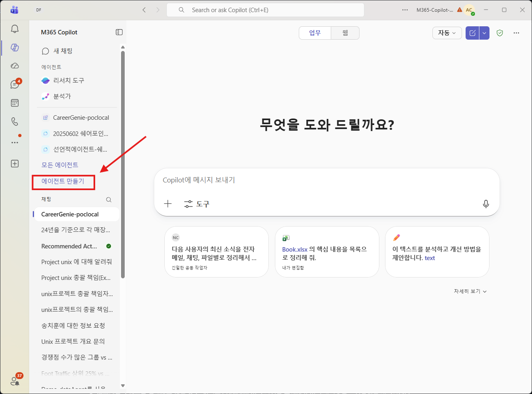The image size is (532, 394).
Task: Open the 리서치 도구 agent
Action: pyautogui.click(x=77, y=80)
